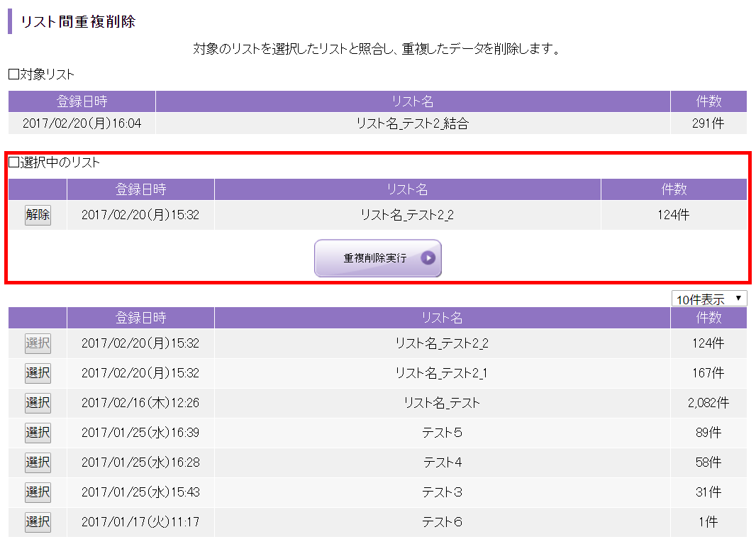This screenshot has width=756, height=549.
Task: Click the テスト3 name cell
Action: tap(442, 492)
